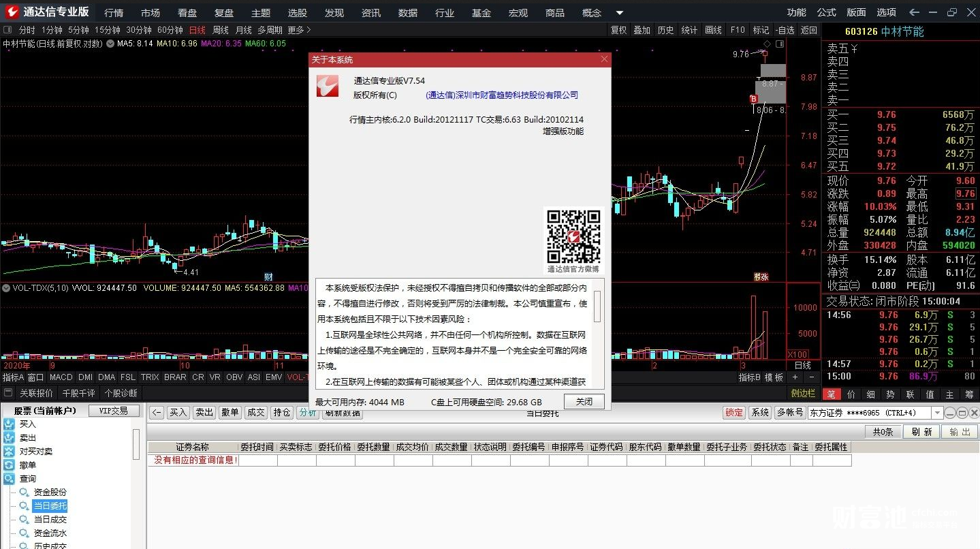Click the panel toggle icon beside diamond
Image resolution: width=980 pixels, height=549 pixels.
click(780, 42)
